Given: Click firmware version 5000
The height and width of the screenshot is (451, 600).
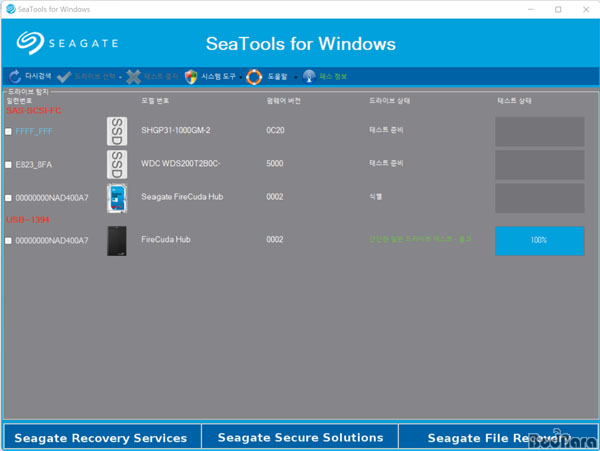Looking at the screenshot, I should coord(275,164).
